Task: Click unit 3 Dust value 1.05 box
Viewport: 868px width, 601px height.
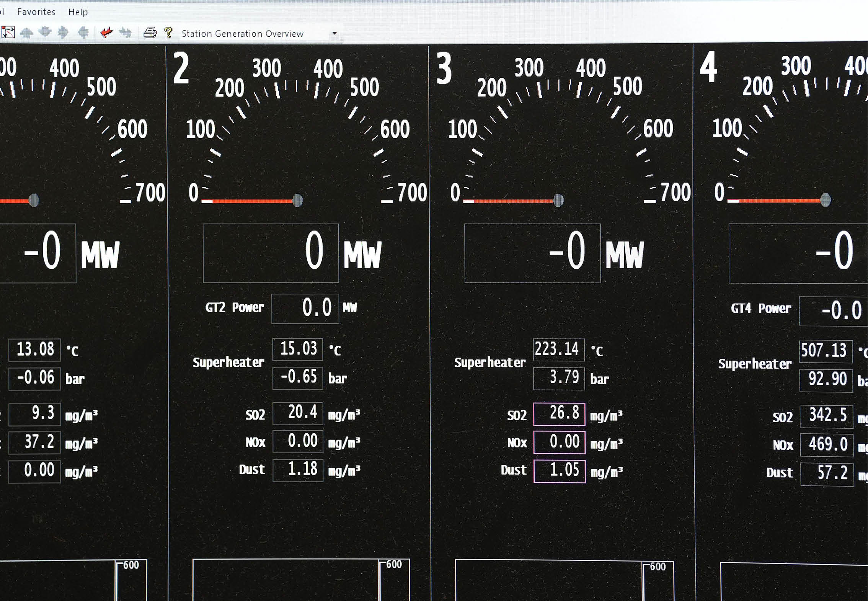Action: [x=559, y=471]
